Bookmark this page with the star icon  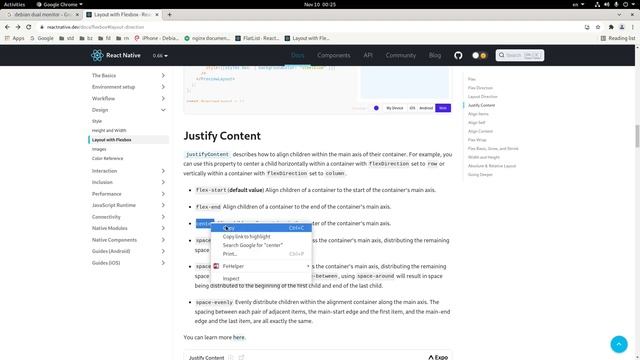tap(598, 27)
